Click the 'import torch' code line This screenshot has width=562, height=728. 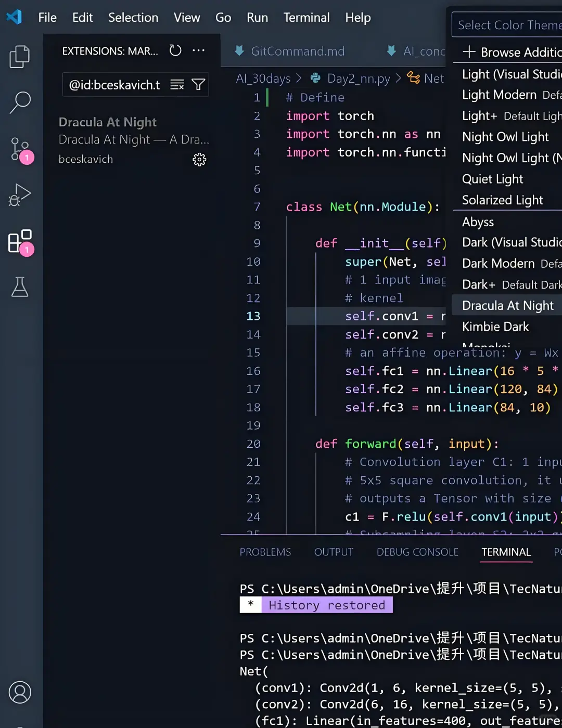pyautogui.click(x=330, y=116)
